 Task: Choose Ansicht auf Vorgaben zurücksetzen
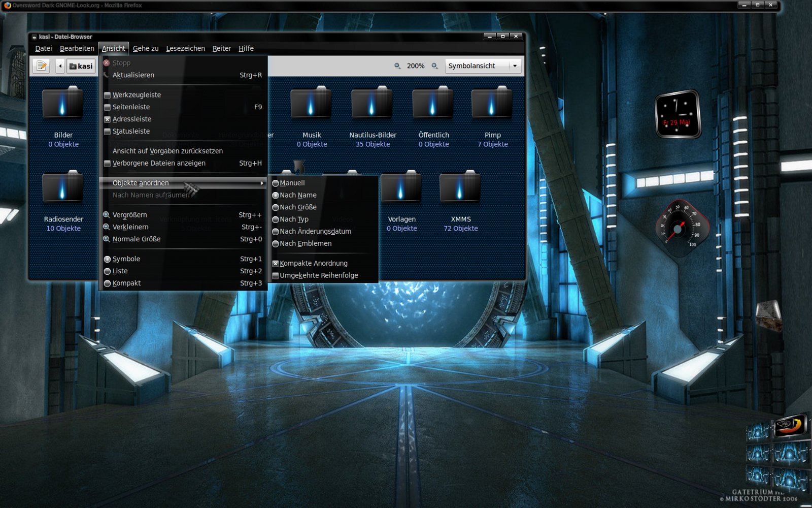click(x=183, y=151)
